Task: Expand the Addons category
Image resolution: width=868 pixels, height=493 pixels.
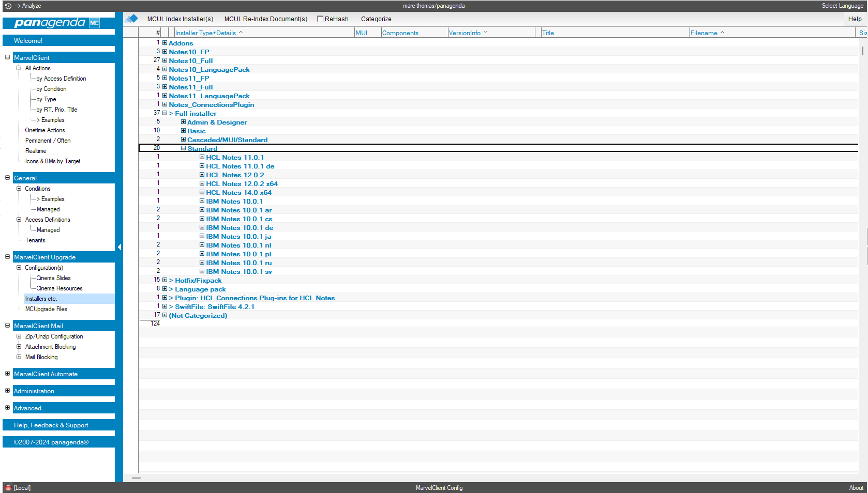Action: coord(164,43)
